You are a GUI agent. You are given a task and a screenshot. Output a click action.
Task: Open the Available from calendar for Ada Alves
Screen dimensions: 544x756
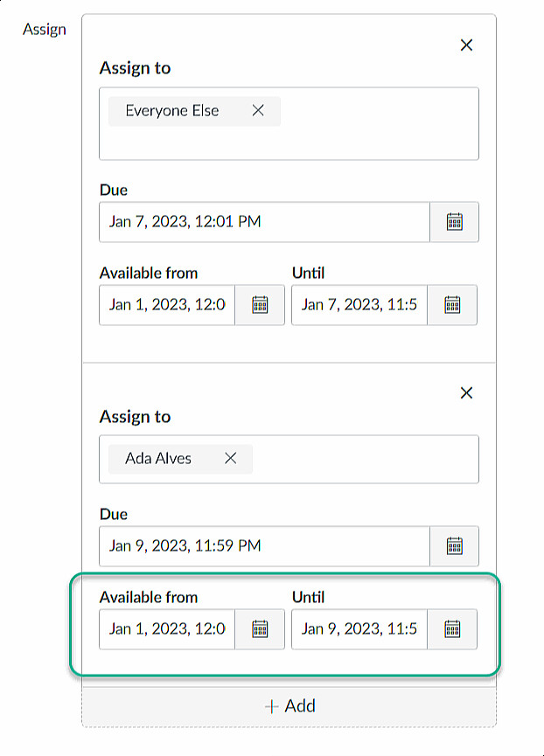260,629
